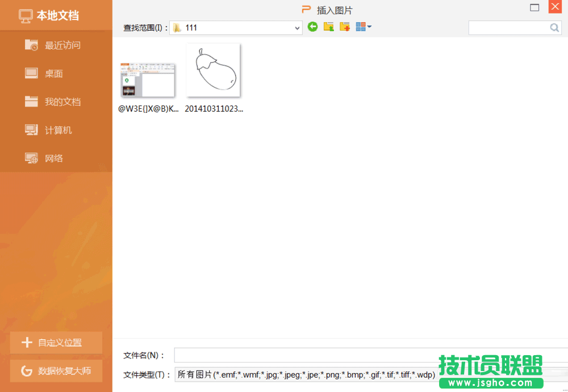Expand the 查找范围 folder dropdown
The width and height of the screenshot is (568, 392).
coord(298,27)
